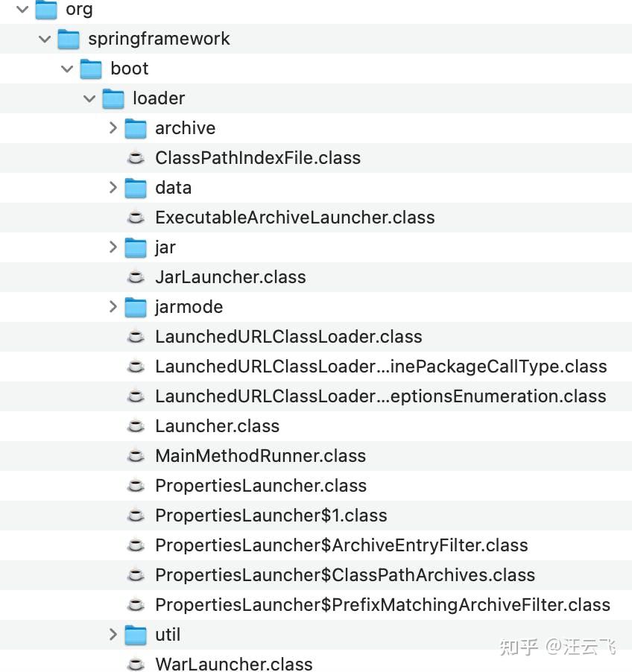
Task: Select JarLauncher.class file name
Action: [231, 277]
